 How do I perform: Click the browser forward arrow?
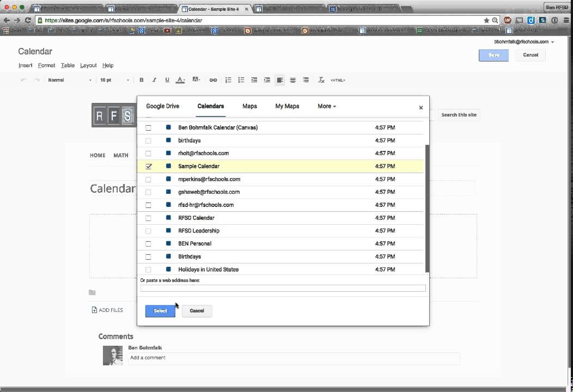click(17, 21)
